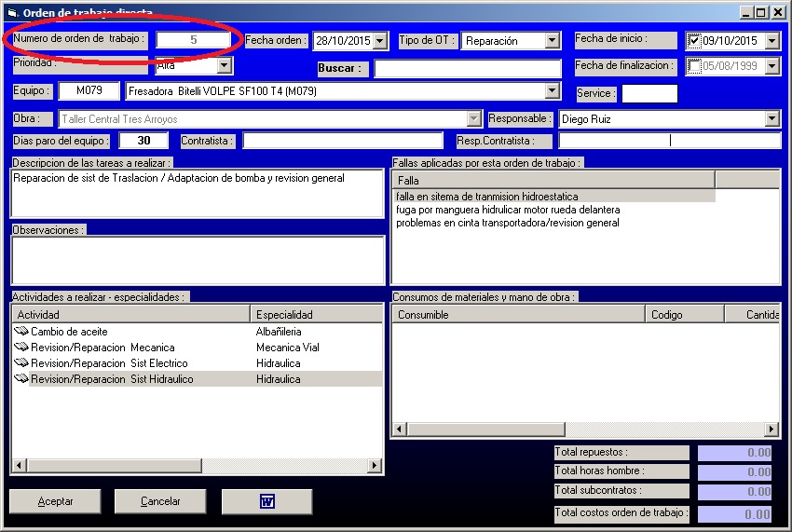Click the Buscar search input field
The width and height of the screenshot is (792, 532).
tap(467, 68)
